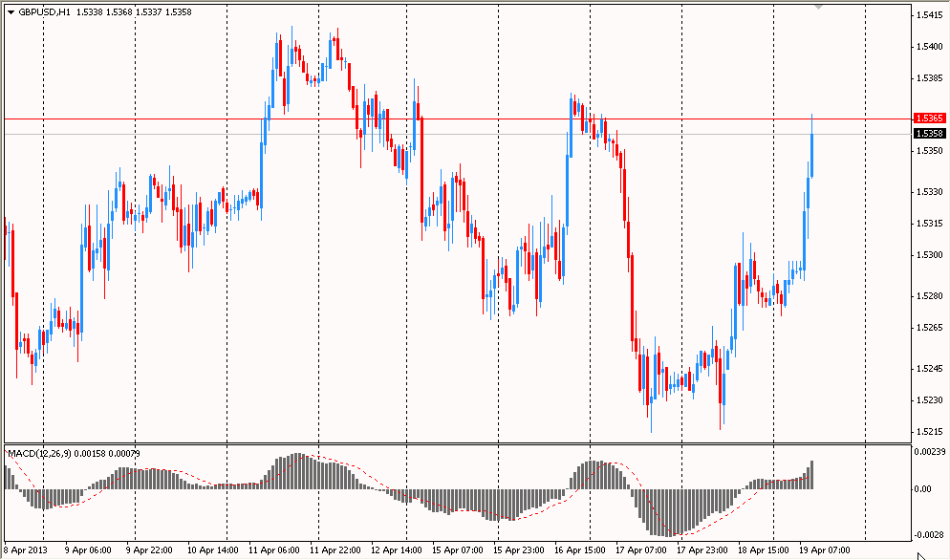Image resolution: width=950 pixels, height=560 pixels.
Task: Click the 15 Apr 07:00 time label
Action: pyautogui.click(x=457, y=550)
